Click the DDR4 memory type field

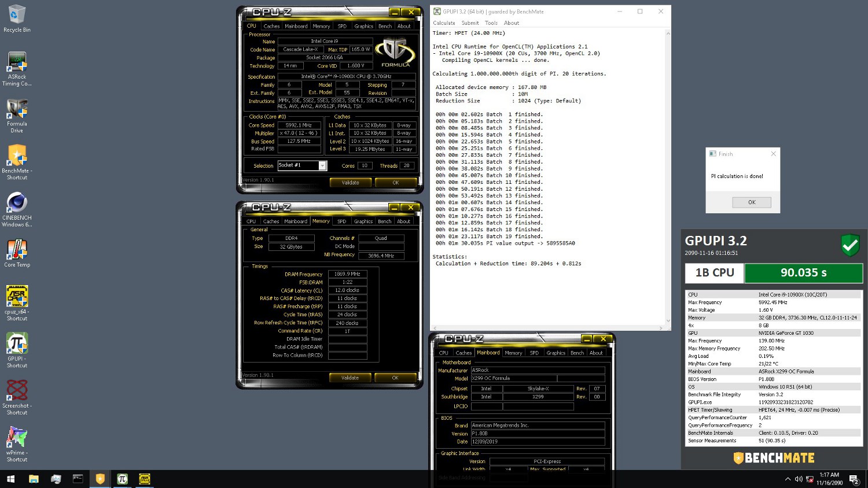tap(292, 238)
